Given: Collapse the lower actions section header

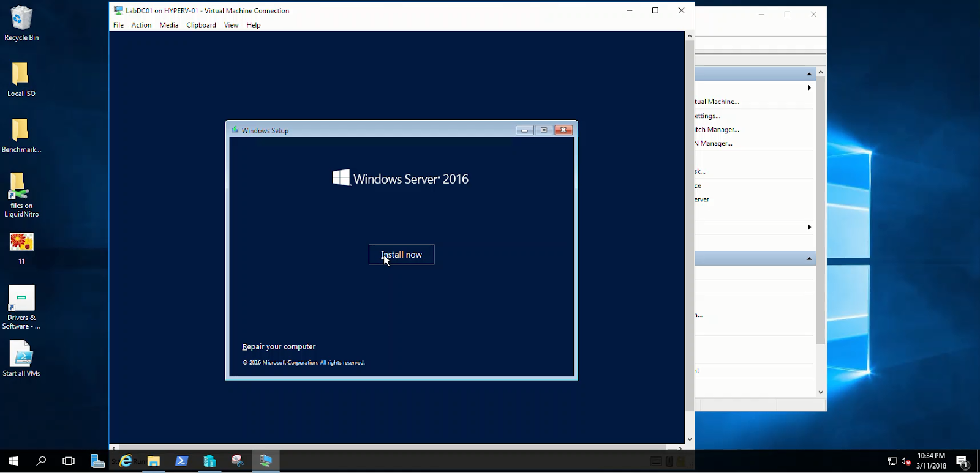Looking at the screenshot, I should coord(809,259).
